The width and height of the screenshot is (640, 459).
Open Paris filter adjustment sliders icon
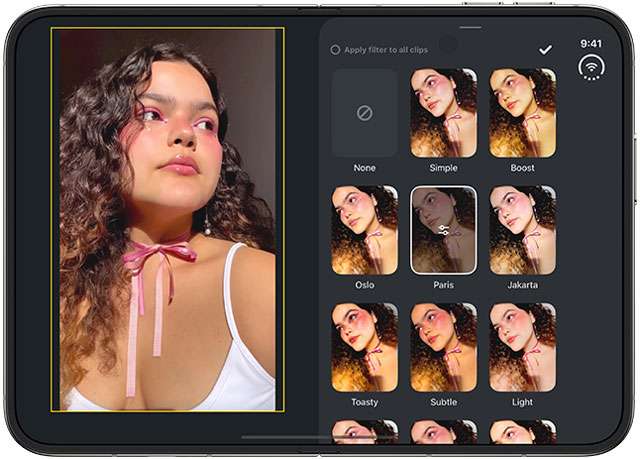(x=443, y=230)
